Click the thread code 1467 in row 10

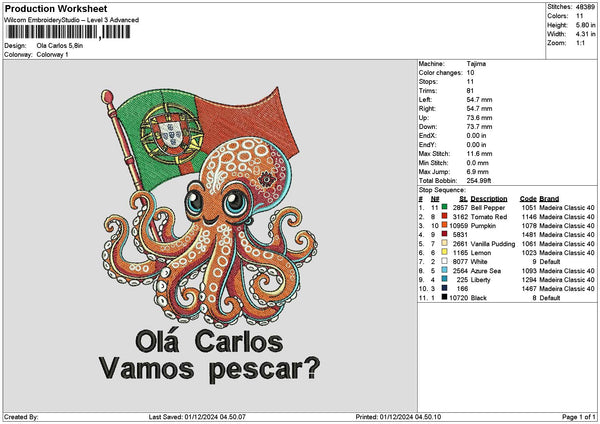pyautogui.click(x=529, y=289)
